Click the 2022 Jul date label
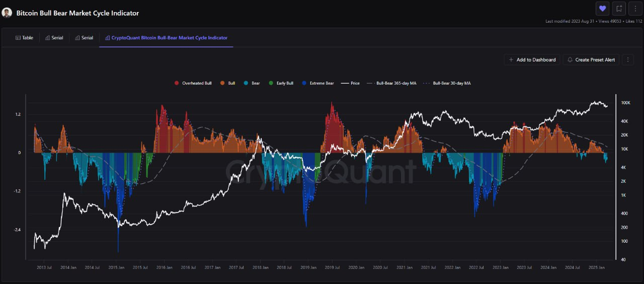644x284 pixels. click(x=476, y=268)
